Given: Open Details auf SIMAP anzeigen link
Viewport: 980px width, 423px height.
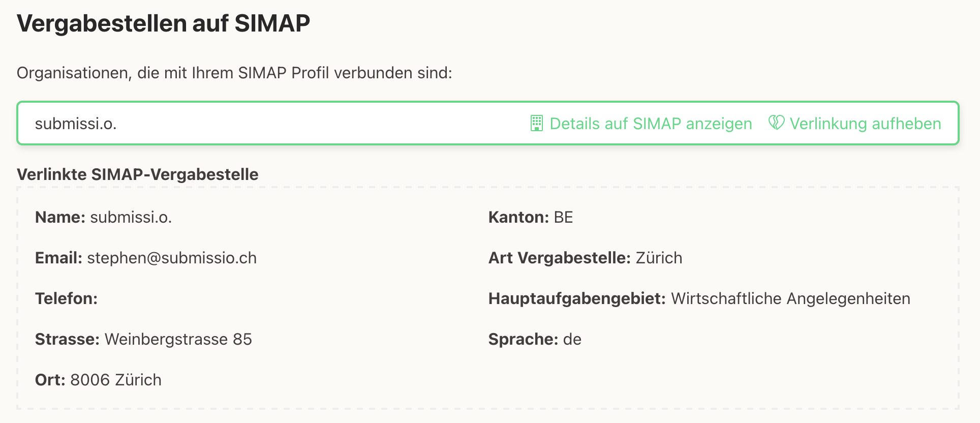Looking at the screenshot, I should click(651, 124).
